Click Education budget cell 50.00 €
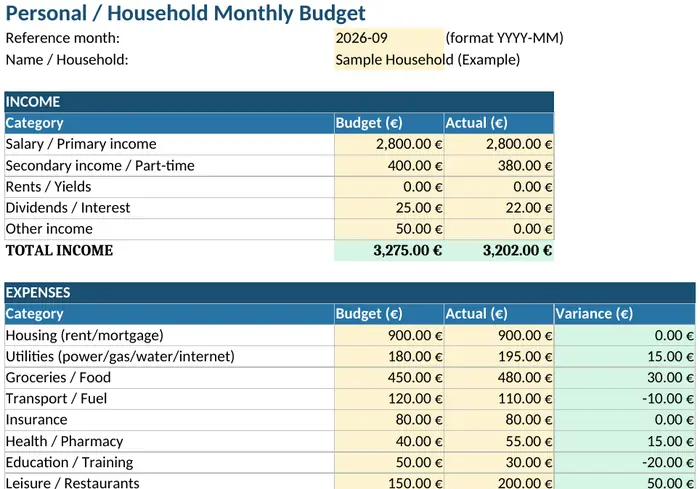The image size is (700, 489). coord(389,463)
